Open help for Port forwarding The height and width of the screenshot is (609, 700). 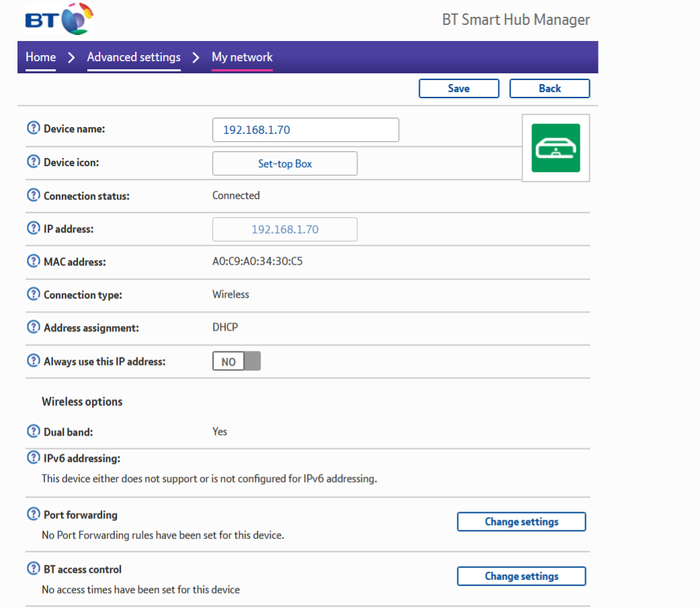pyautogui.click(x=34, y=514)
